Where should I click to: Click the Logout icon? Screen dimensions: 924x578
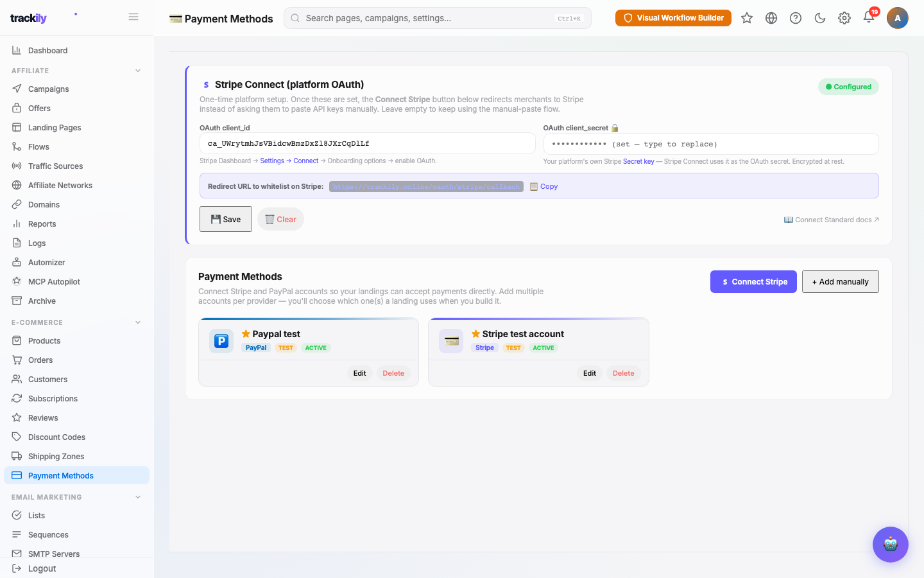coord(17,568)
